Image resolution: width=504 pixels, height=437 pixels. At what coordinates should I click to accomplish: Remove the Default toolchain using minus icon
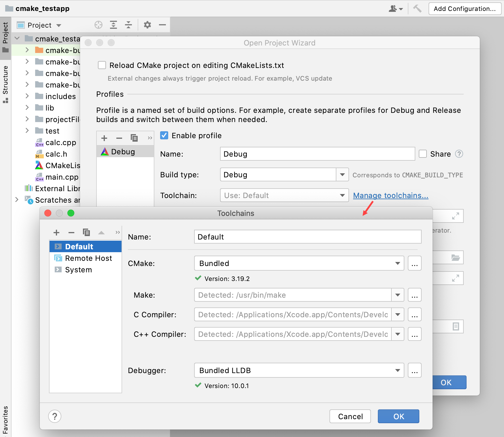[x=71, y=232]
